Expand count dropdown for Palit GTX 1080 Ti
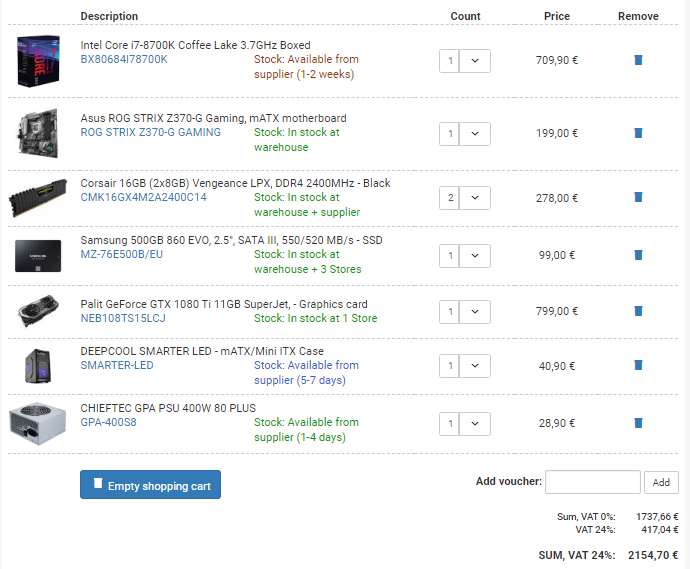Image resolution: width=690 pixels, height=569 pixels. tap(475, 312)
